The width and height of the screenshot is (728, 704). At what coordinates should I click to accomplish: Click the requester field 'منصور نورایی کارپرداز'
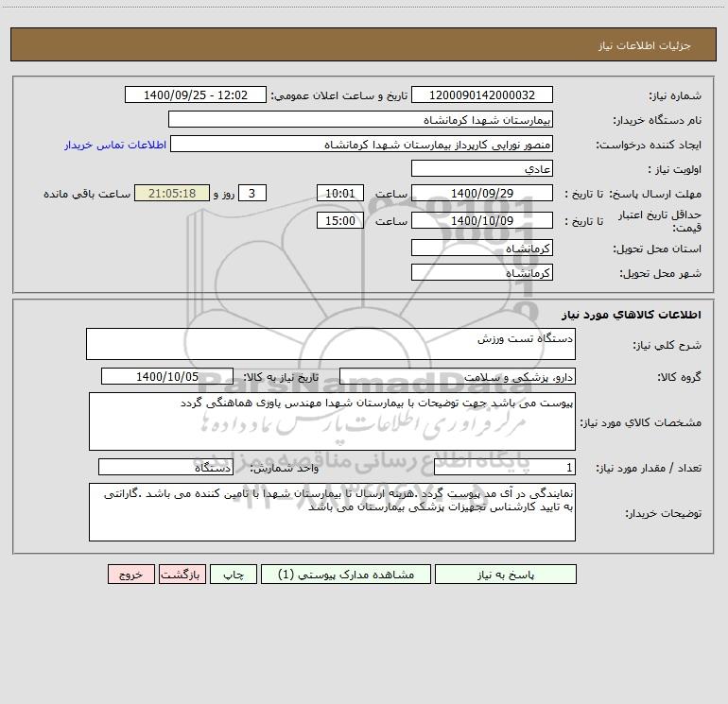[361, 144]
